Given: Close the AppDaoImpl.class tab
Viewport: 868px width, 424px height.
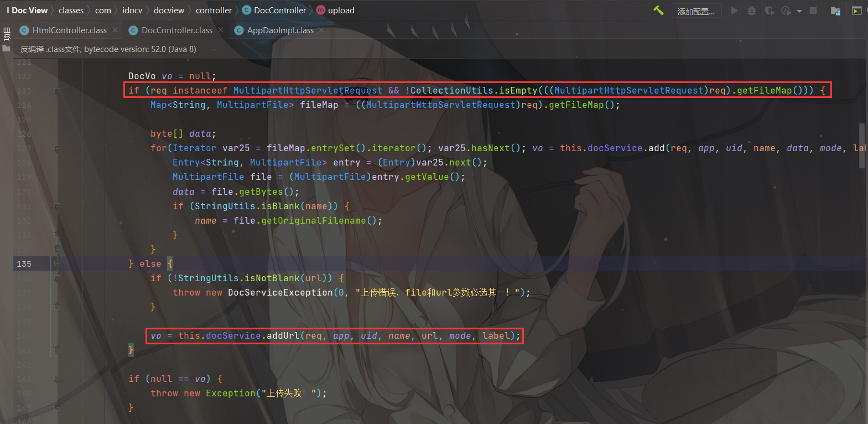Looking at the screenshot, I should tap(321, 30).
